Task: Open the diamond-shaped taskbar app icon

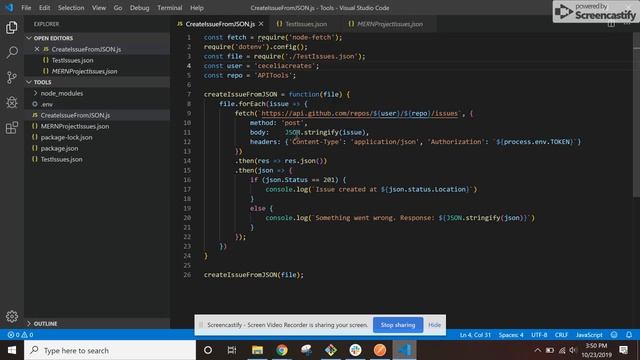Action: (331, 350)
